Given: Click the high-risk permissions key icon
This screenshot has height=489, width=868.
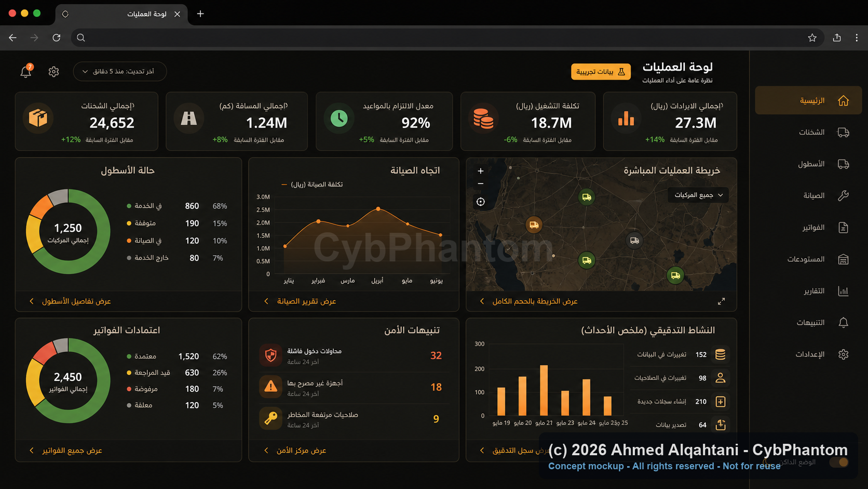Looking at the screenshot, I should point(270,419).
